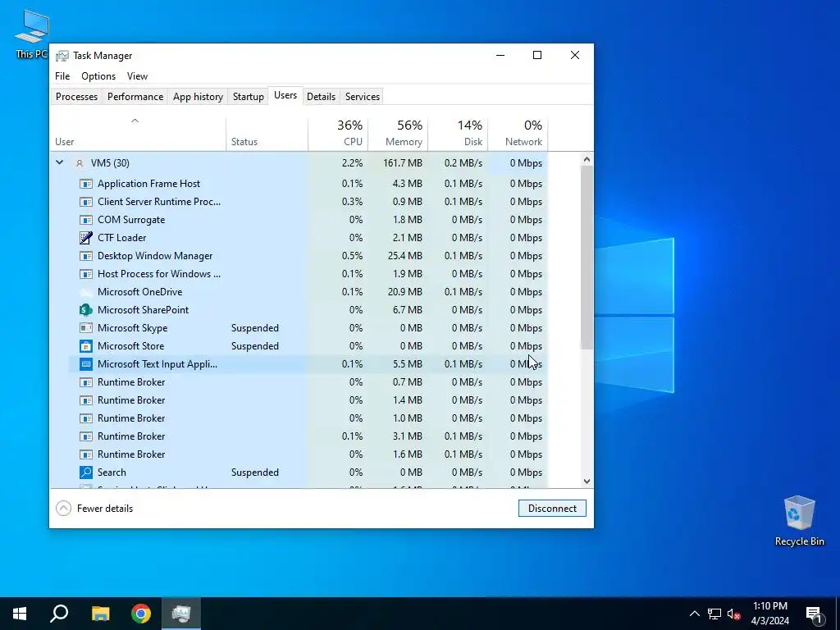840x630 pixels.
Task: Click the scrollbar down arrow
Action: coord(587,481)
